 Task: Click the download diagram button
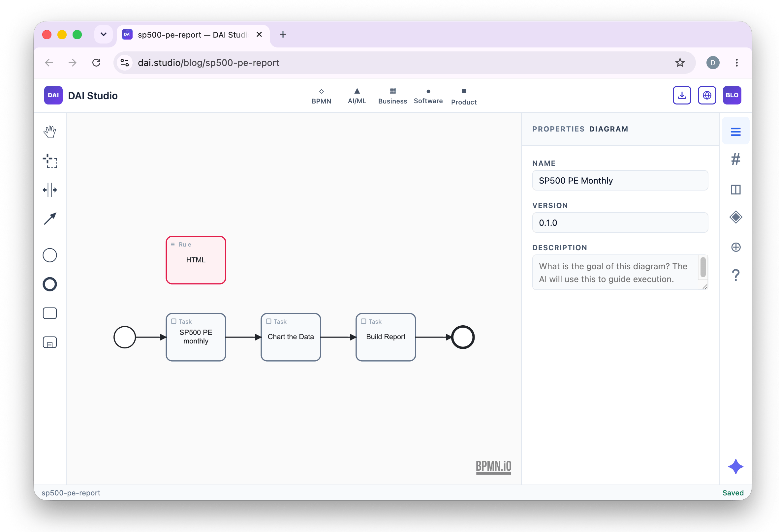(681, 95)
